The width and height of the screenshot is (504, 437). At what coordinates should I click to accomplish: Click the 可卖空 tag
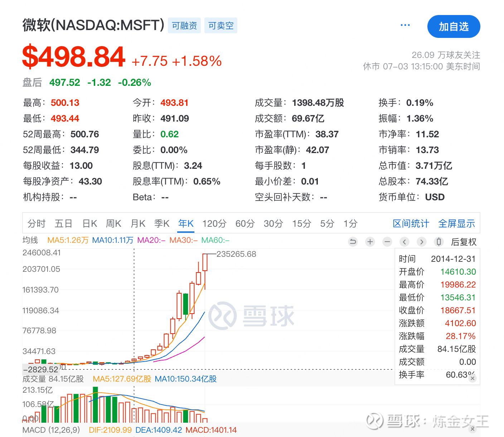(221, 26)
